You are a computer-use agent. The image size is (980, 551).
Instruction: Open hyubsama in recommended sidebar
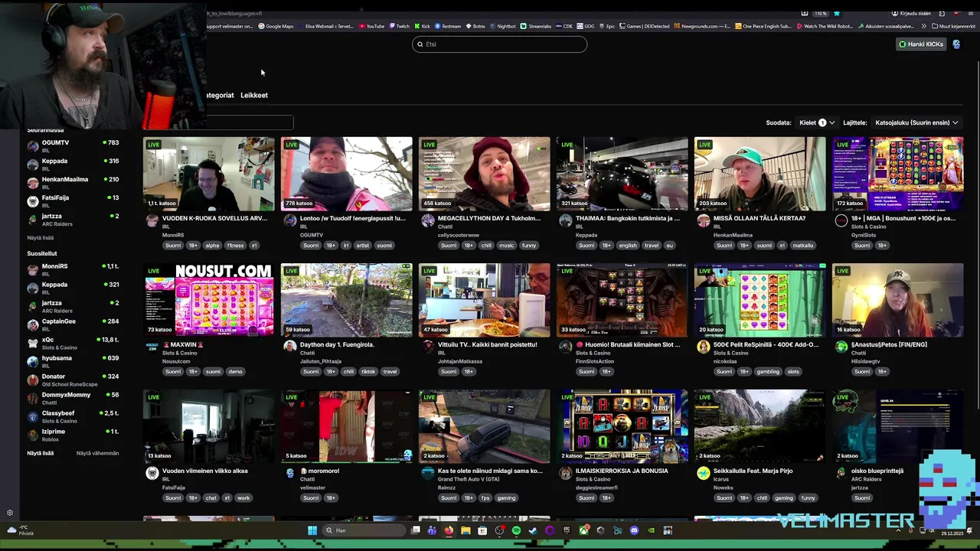coord(73,361)
